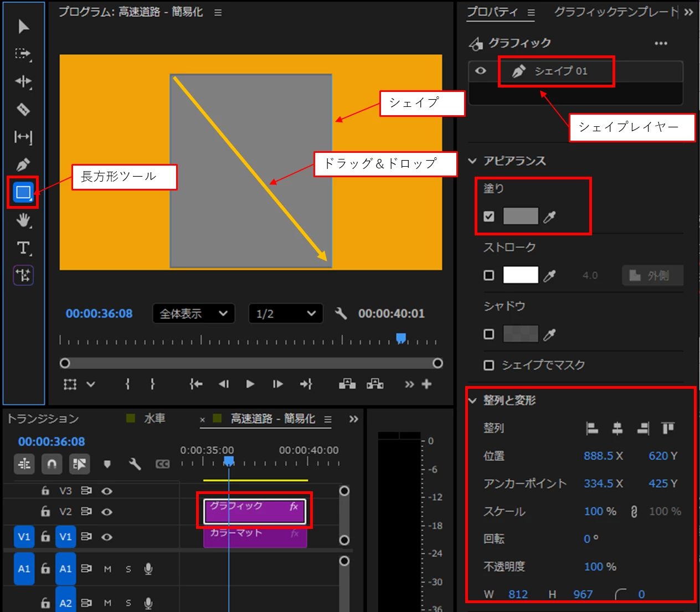Enable the シャドウ shadow checkbox
This screenshot has height=612, width=700.
pyautogui.click(x=488, y=334)
